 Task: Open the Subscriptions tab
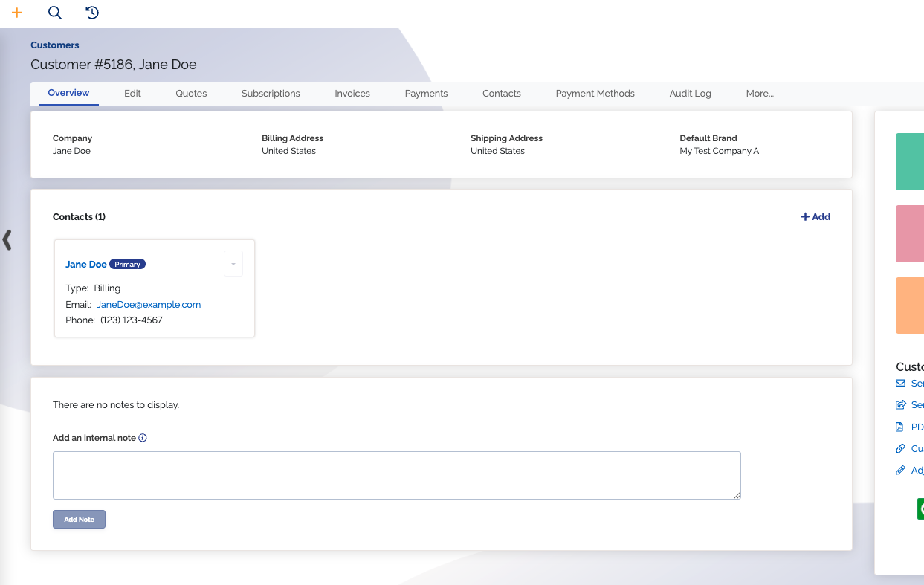click(x=271, y=94)
